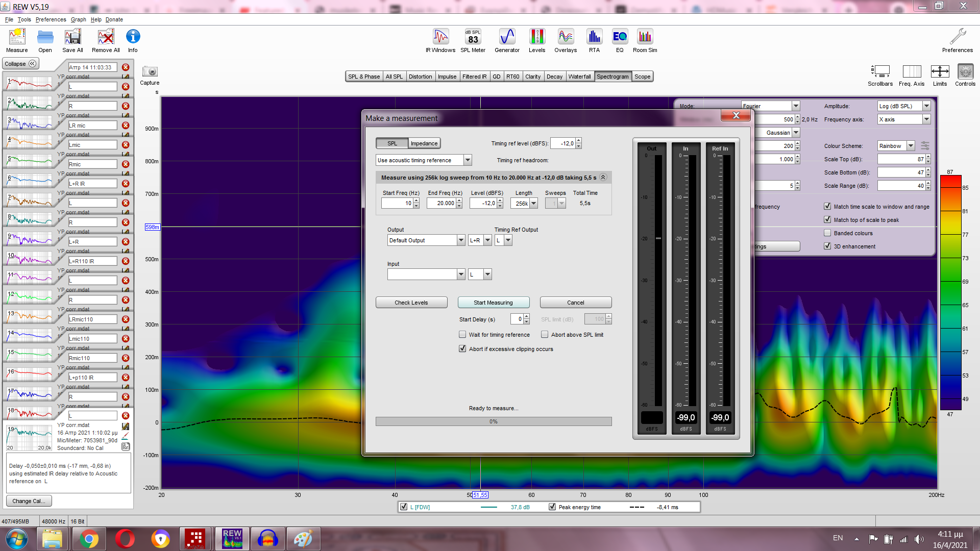Uncheck Abort if excessive clipping occurs

pyautogui.click(x=462, y=349)
